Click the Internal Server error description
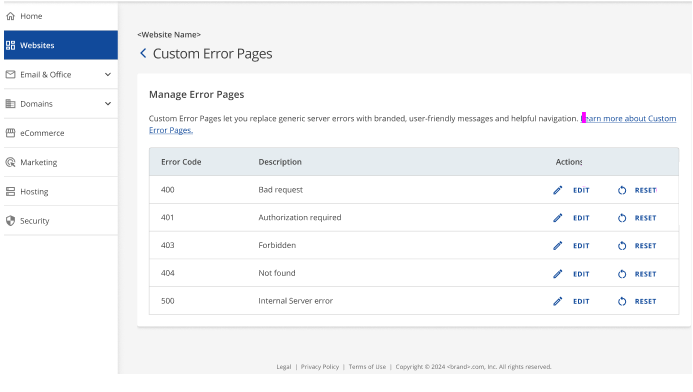Viewport: 693px width, 392px height. (296, 301)
